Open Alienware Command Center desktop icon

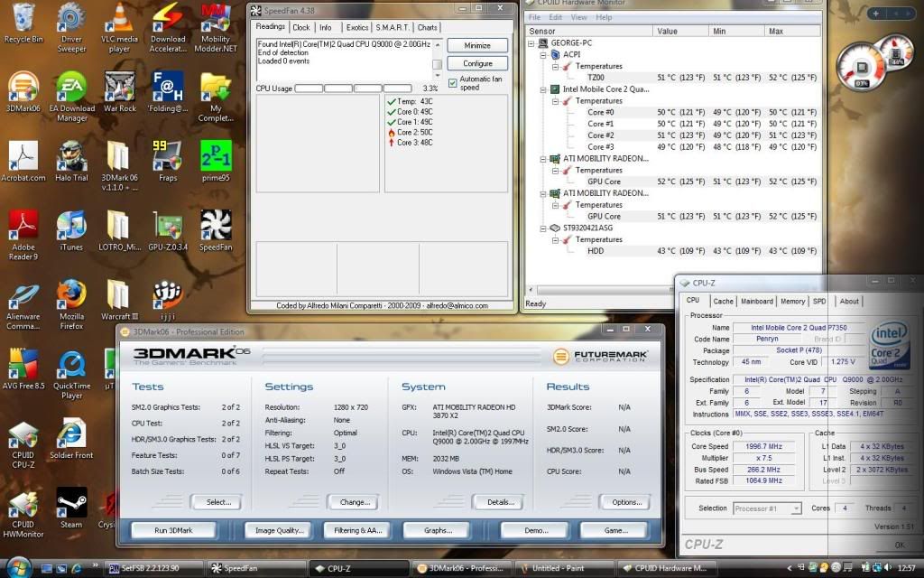[23, 304]
